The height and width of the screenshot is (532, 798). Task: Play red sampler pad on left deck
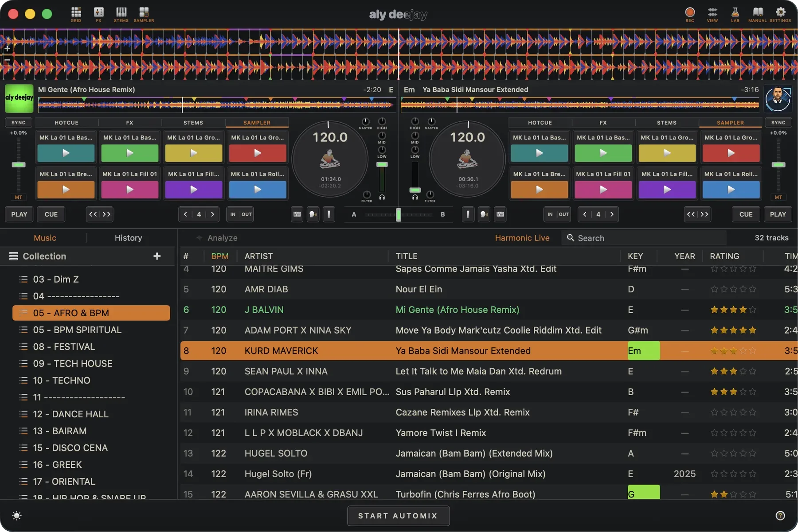[258, 153]
